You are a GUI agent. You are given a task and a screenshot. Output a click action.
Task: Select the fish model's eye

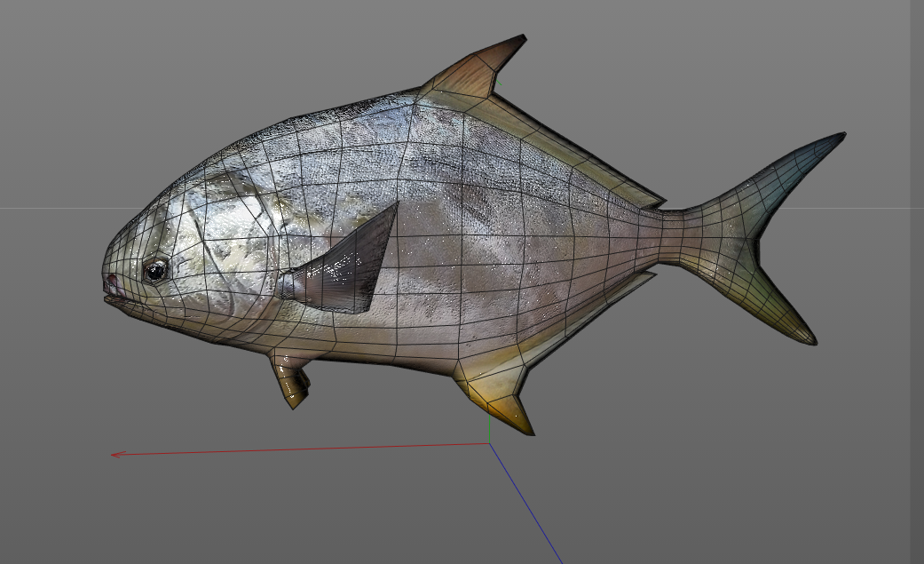155,271
